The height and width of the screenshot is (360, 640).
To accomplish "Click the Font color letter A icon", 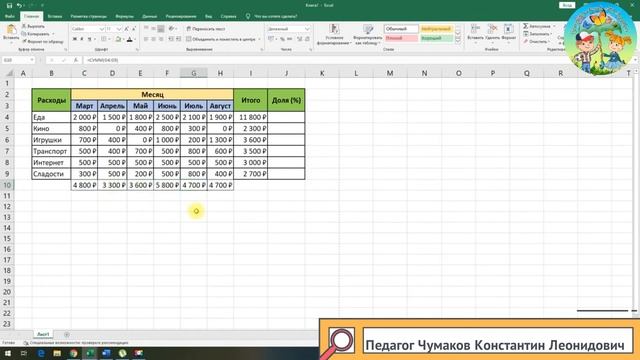I will 129,39.
